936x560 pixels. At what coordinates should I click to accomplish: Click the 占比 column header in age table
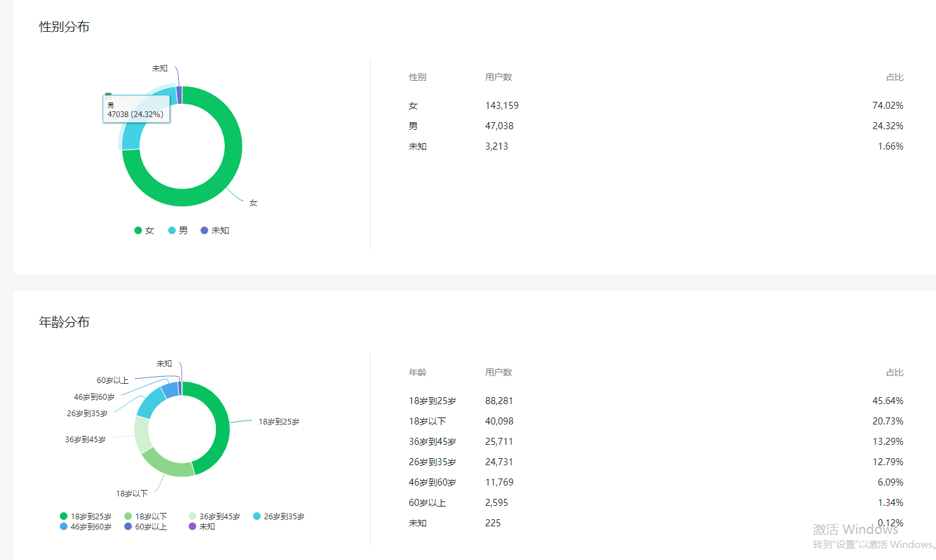pos(895,372)
